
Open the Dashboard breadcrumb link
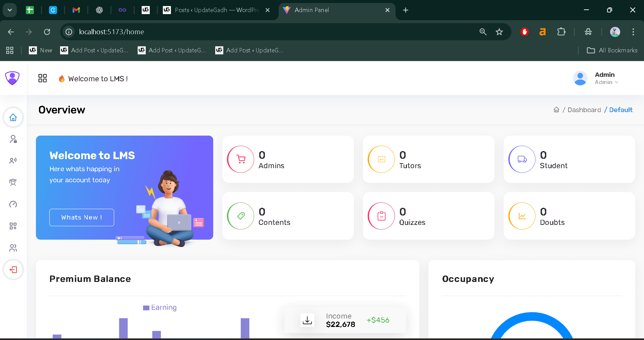point(584,110)
